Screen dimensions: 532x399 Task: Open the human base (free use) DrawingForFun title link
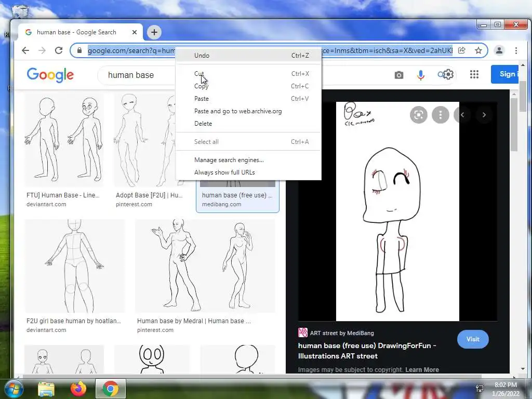[x=367, y=351]
